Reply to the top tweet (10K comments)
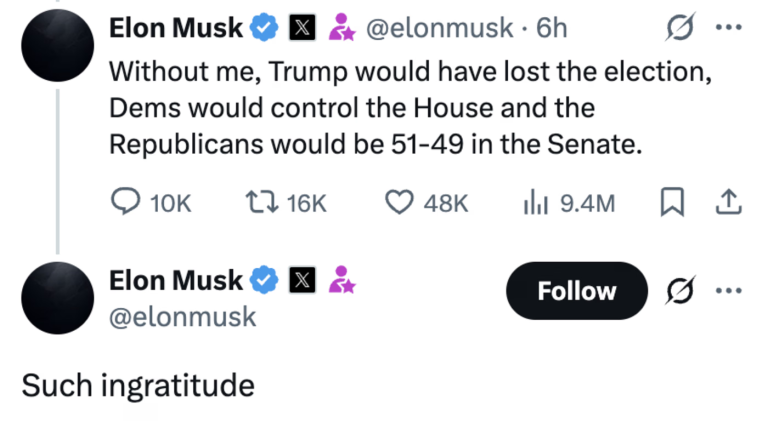Image resolution: width=768 pixels, height=428 pixels. pos(126,203)
